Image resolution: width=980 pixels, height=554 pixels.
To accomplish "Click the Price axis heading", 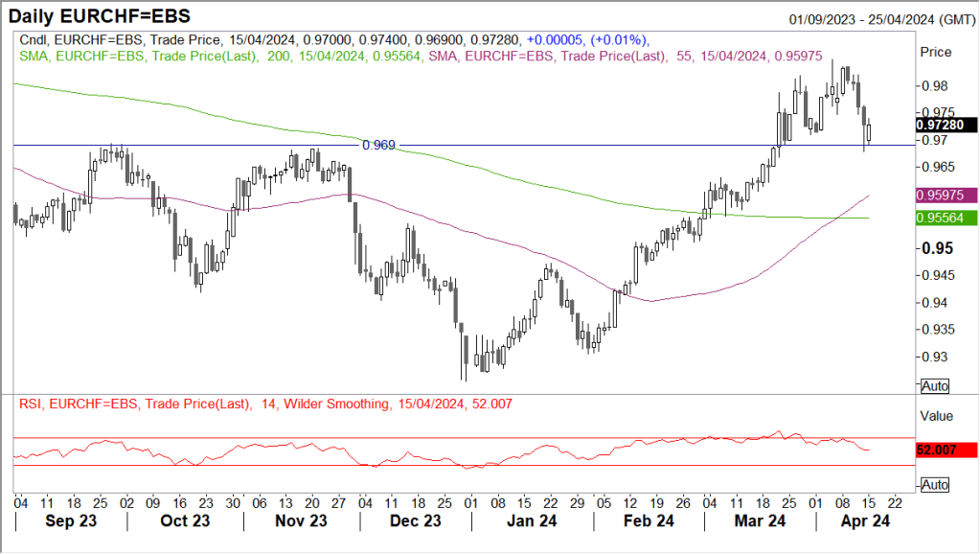I will [934, 51].
